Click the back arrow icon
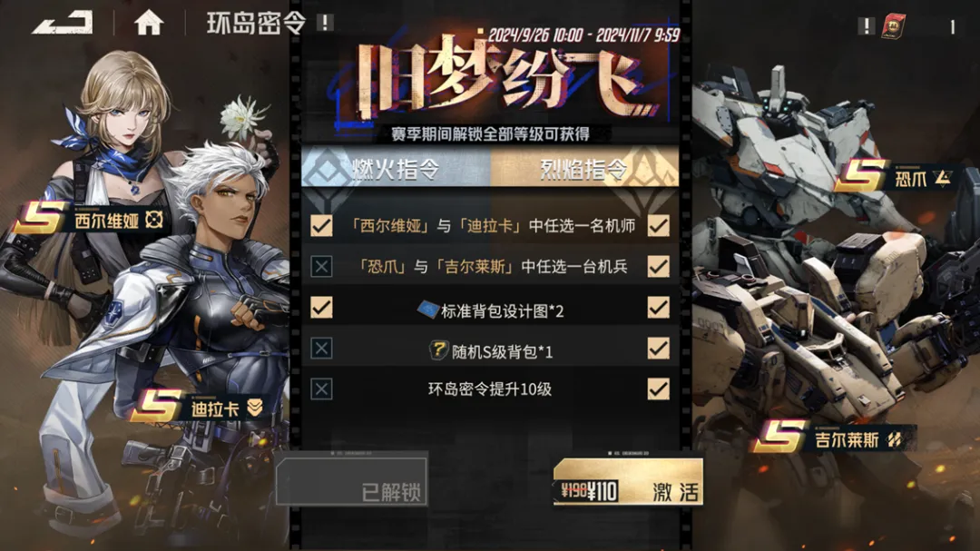Viewport: 980px width, 551px height. pyautogui.click(x=63, y=23)
